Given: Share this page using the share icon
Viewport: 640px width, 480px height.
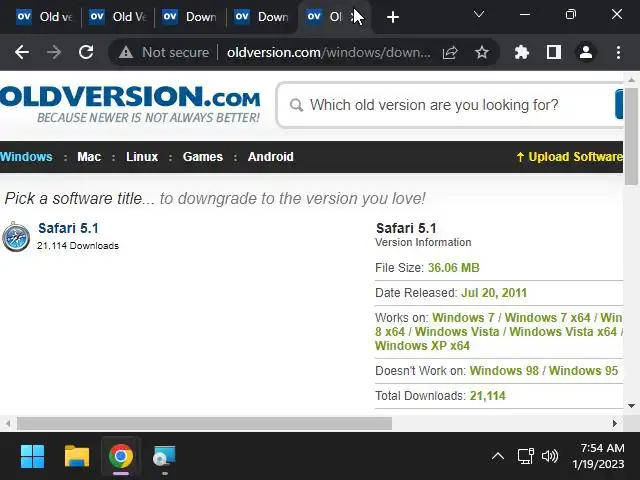Looking at the screenshot, I should point(450,52).
